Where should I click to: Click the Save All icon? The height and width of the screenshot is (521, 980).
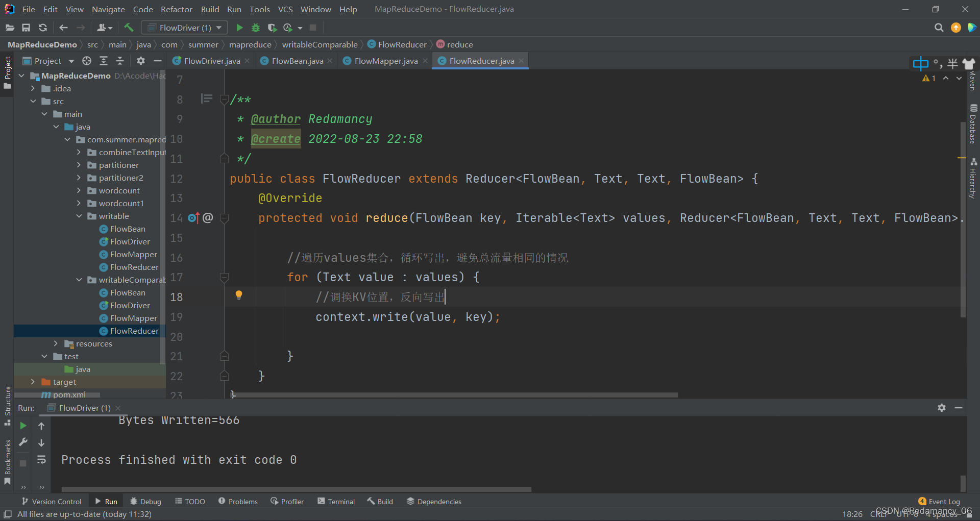[x=26, y=28]
